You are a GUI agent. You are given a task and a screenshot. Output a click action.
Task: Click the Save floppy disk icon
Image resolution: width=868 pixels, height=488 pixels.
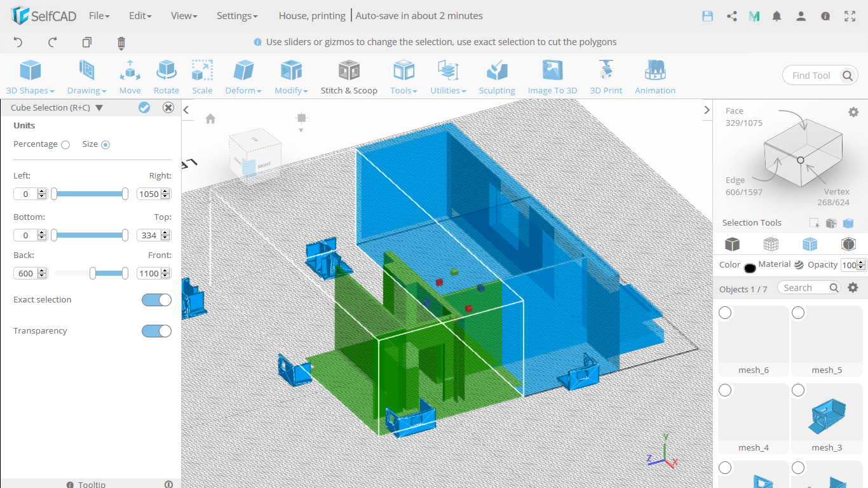coord(708,16)
